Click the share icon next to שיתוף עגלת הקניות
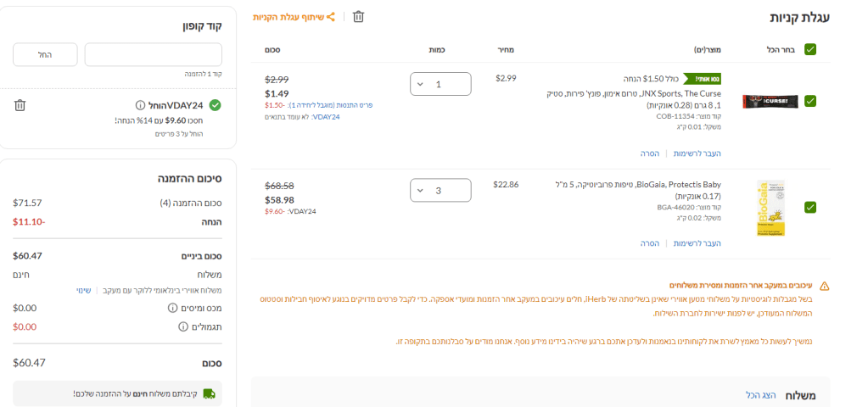 (331, 17)
